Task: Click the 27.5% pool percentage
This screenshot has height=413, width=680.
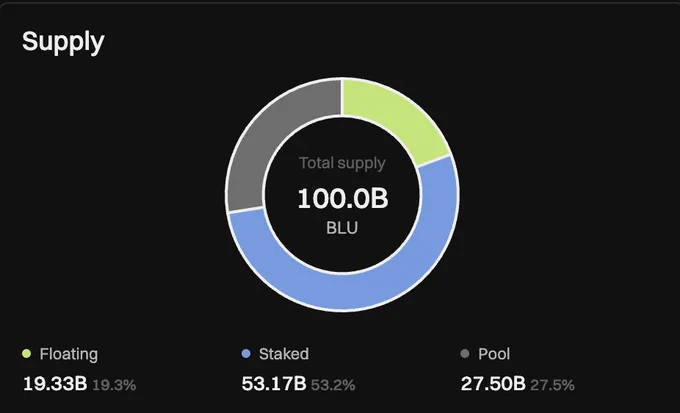Action: (552, 385)
